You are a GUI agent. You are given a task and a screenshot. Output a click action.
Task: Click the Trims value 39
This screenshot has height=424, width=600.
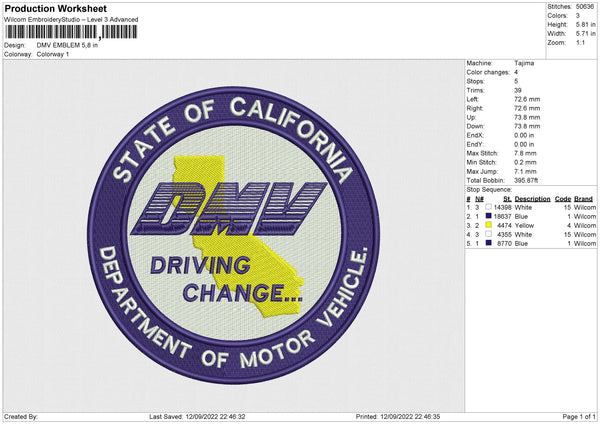tap(518, 90)
